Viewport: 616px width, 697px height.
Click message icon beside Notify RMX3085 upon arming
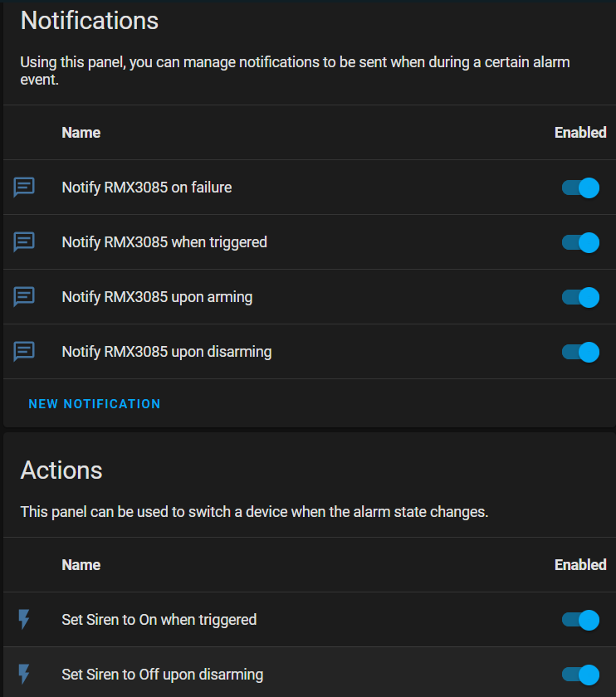[24, 296]
